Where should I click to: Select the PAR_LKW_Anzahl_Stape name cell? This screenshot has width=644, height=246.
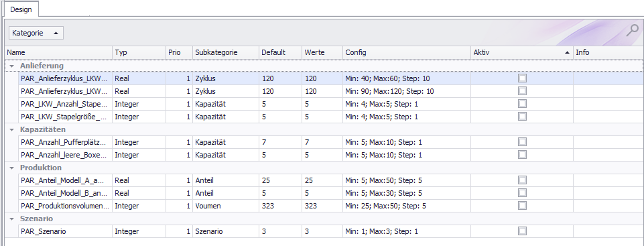(x=65, y=104)
